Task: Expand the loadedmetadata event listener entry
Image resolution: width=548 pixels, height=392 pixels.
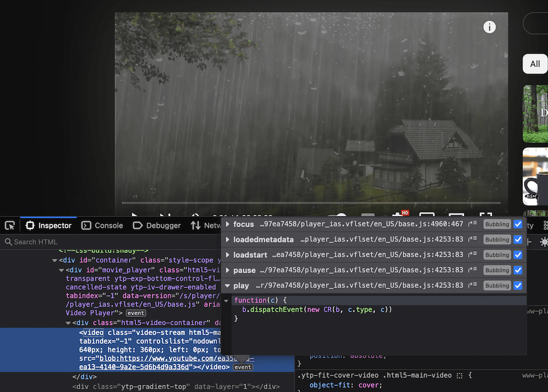Action: (x=229, y=239)
